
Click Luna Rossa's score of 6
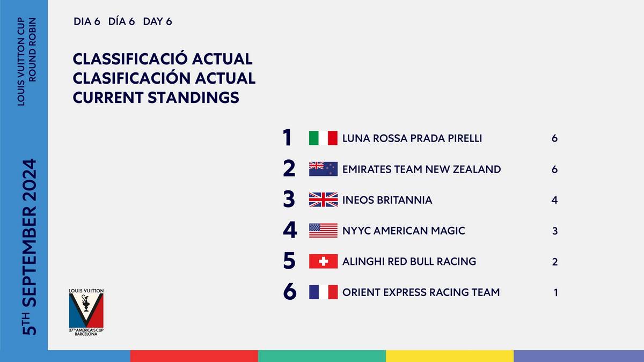click(554, 138)
